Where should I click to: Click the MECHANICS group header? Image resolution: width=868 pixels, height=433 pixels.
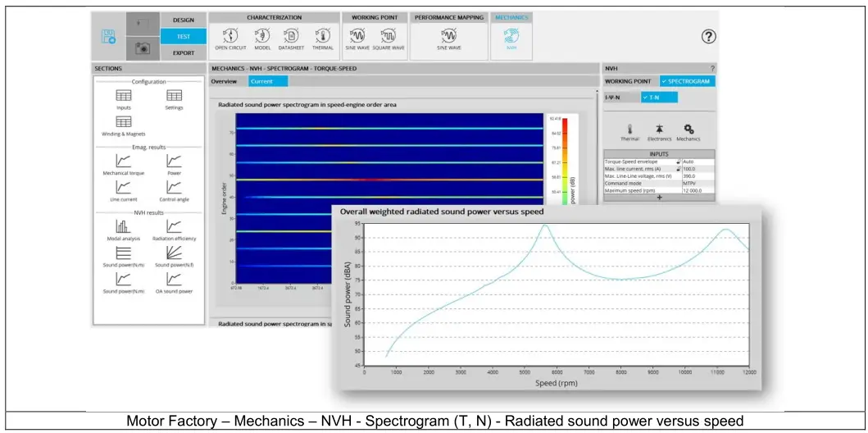pos(511,18)
